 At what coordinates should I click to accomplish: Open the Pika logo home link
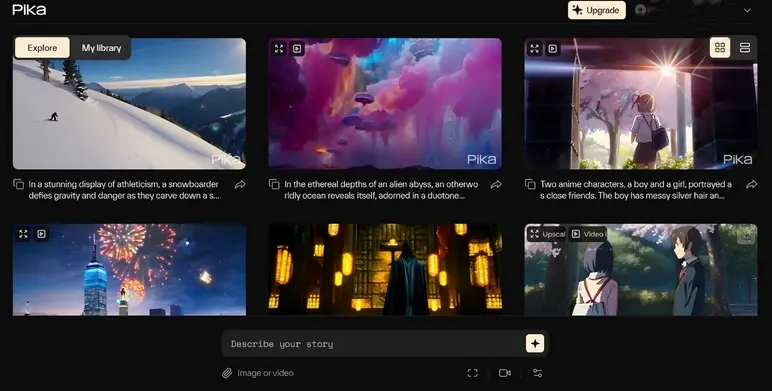coord(29,10)
